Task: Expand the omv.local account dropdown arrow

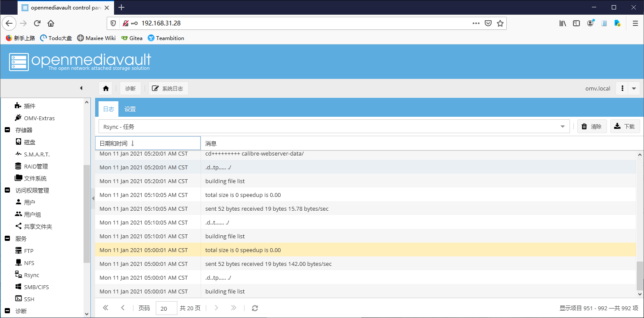Action: [633, 88]
